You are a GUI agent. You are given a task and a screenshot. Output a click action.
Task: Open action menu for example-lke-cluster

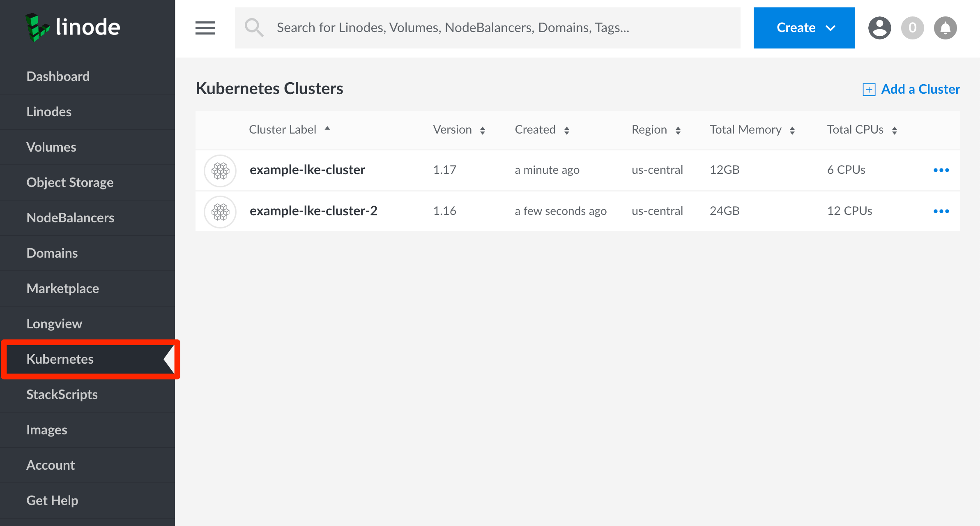point(941,170)
